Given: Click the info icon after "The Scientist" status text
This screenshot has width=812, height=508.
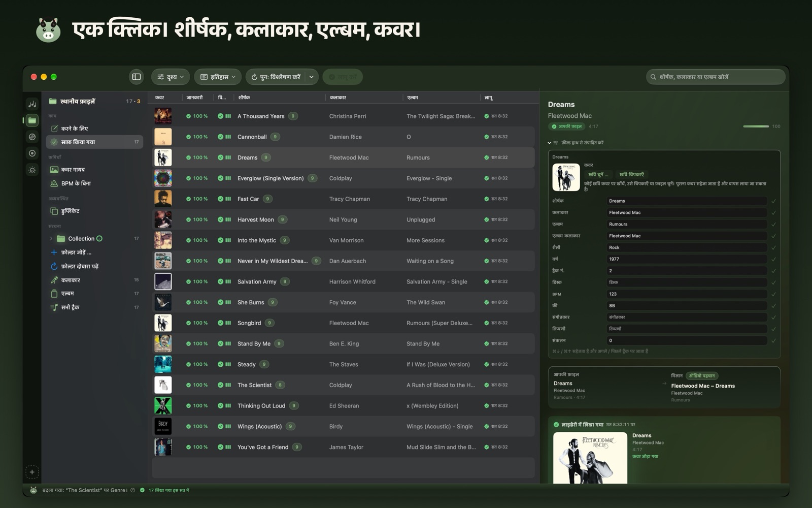Looking at the screenshot, I should [132, 490].
